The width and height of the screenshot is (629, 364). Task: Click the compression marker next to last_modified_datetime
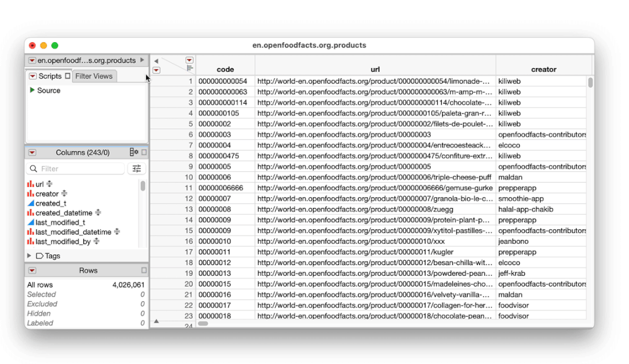(x=116, y=232)
